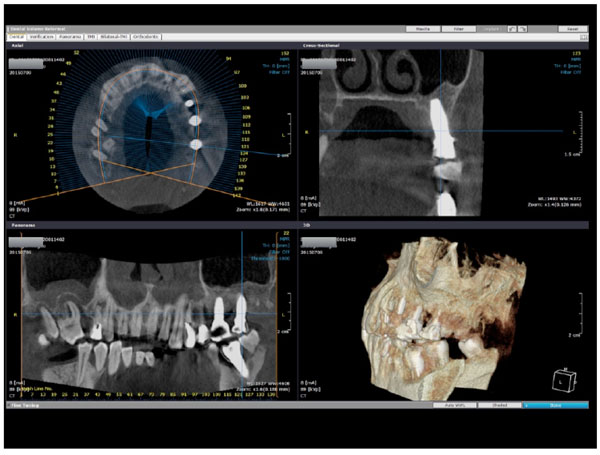The height and width of the screenshot is (455, 600).
Task: Click the 3D view title
Action: [x=307, y=225]
